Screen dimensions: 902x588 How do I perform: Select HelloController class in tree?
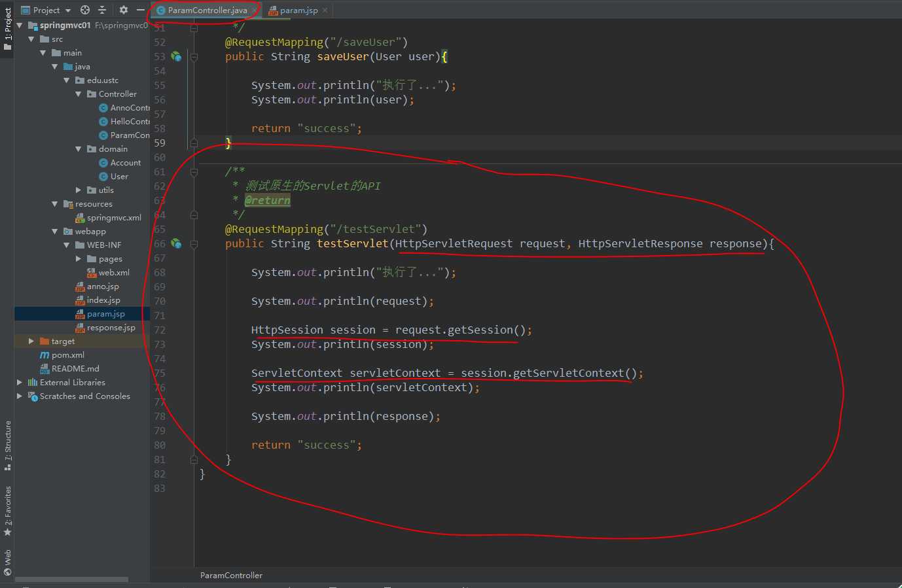124,121
